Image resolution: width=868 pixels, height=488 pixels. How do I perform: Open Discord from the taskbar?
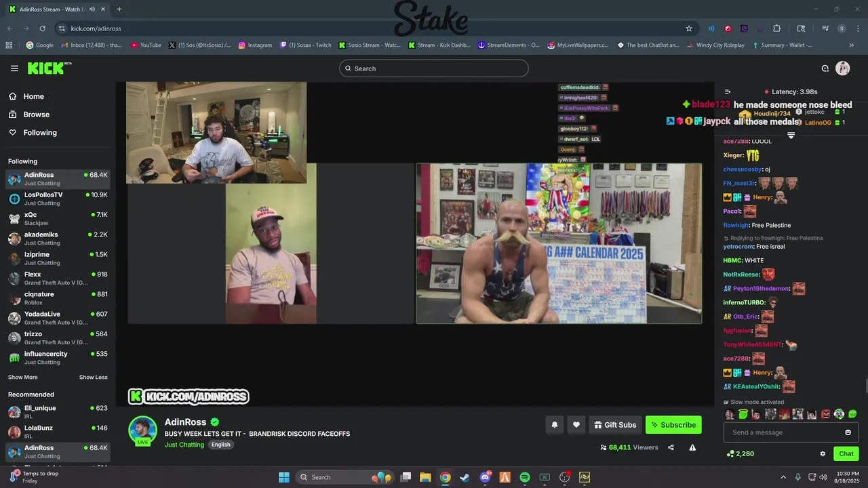pos(485,477)
